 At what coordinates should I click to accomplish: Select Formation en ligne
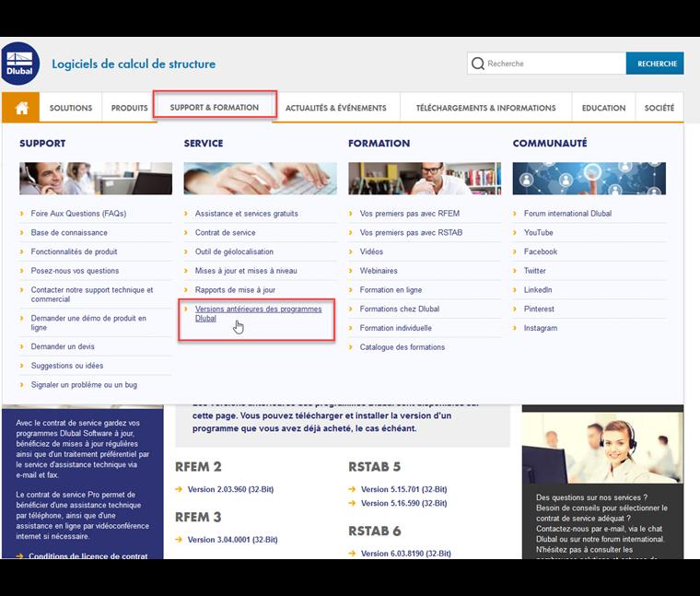[x=391, y=290]
